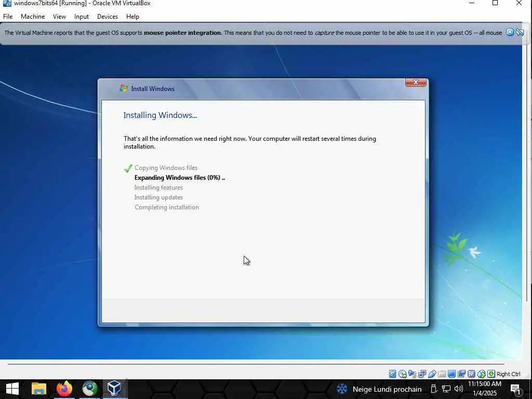Image resolution: width=532 pixels, height=399 pixels.
Task: Open the globe browser taskbar icon
Action: coord(89,389)
